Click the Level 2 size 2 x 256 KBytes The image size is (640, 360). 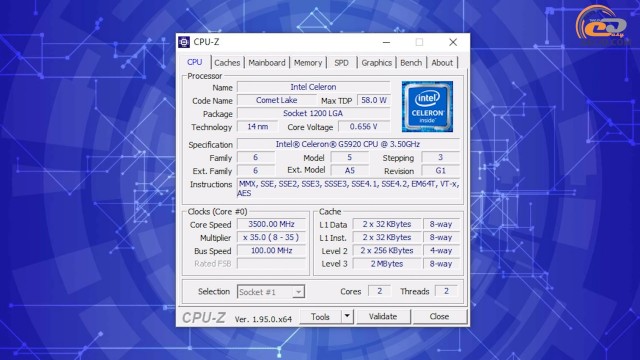pos(387,250)
